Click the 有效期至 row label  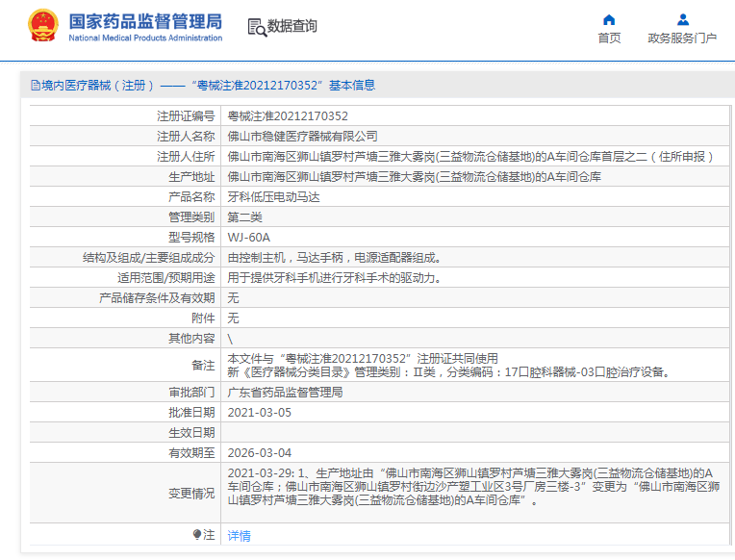point(191,452)
